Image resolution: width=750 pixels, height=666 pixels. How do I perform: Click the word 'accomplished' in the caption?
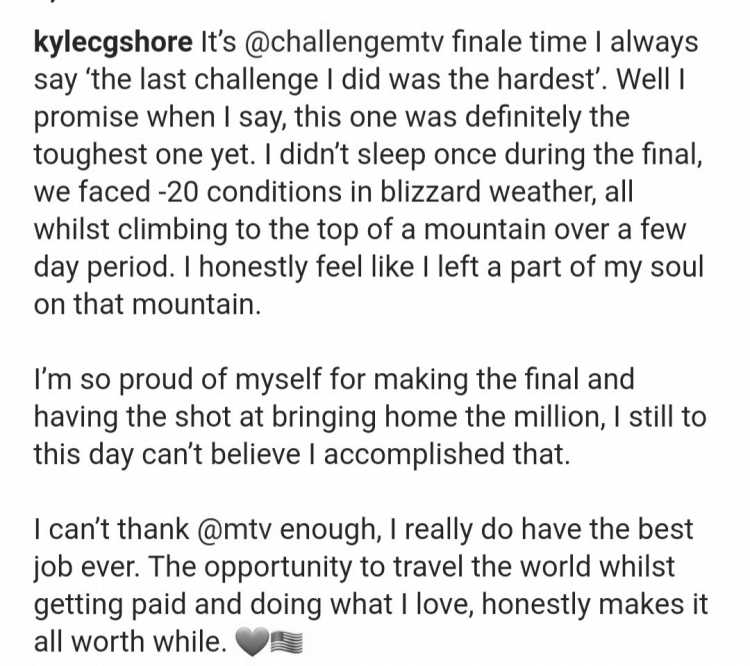(414, 454)
